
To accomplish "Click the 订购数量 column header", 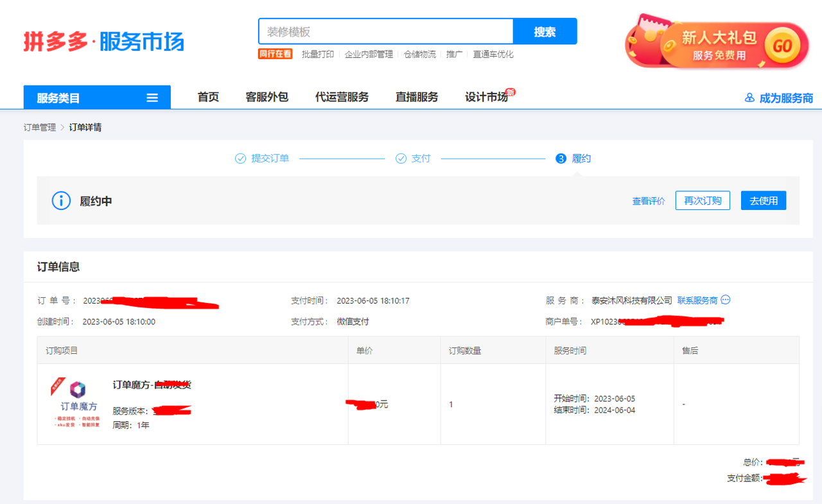I will point(465,351).
